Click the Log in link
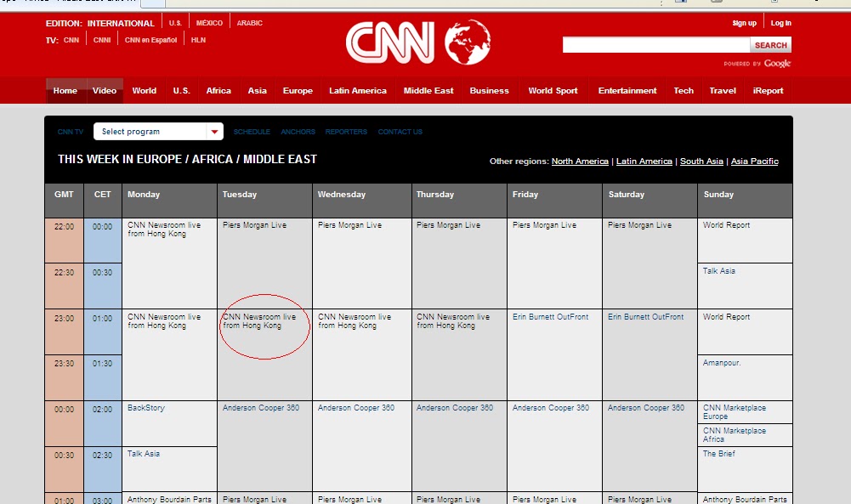 [780, 22]
